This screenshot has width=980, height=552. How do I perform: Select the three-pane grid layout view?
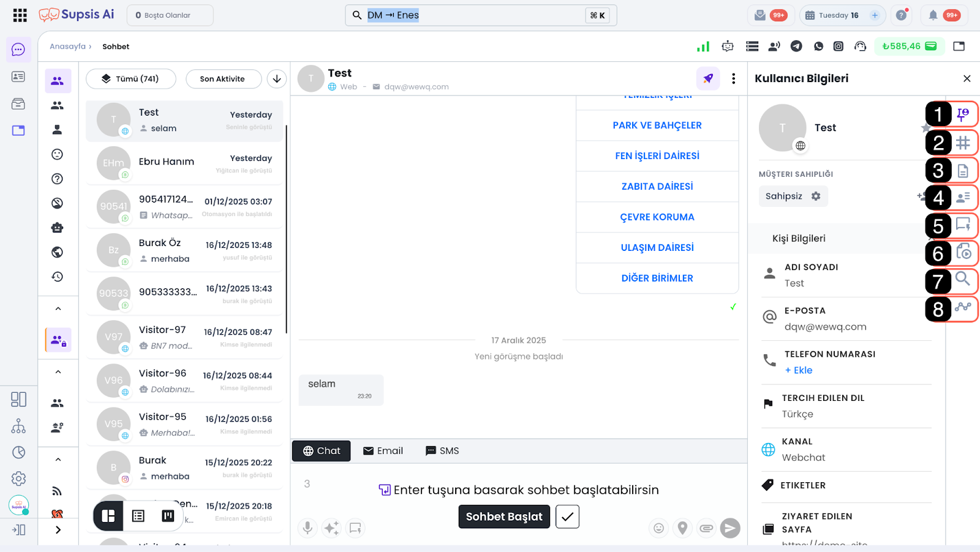(x=108, y=516)
